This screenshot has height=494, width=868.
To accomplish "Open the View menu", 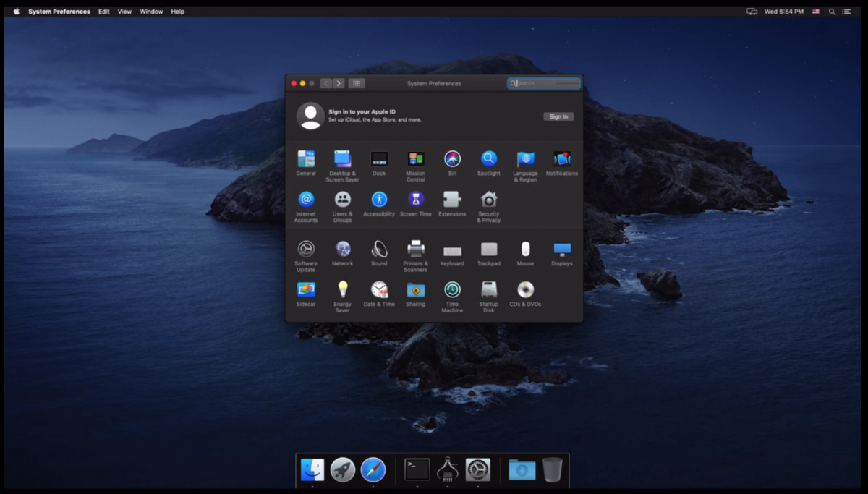I will 125,12.
